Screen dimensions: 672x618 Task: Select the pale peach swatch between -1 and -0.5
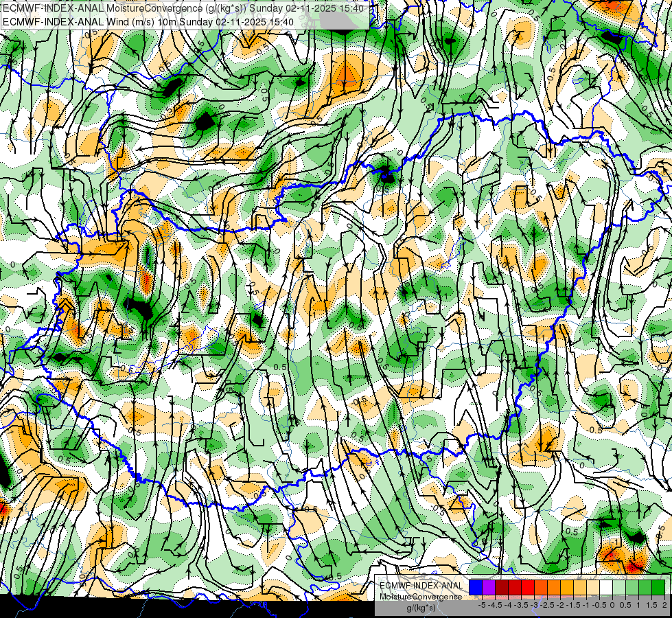(593, 588)
